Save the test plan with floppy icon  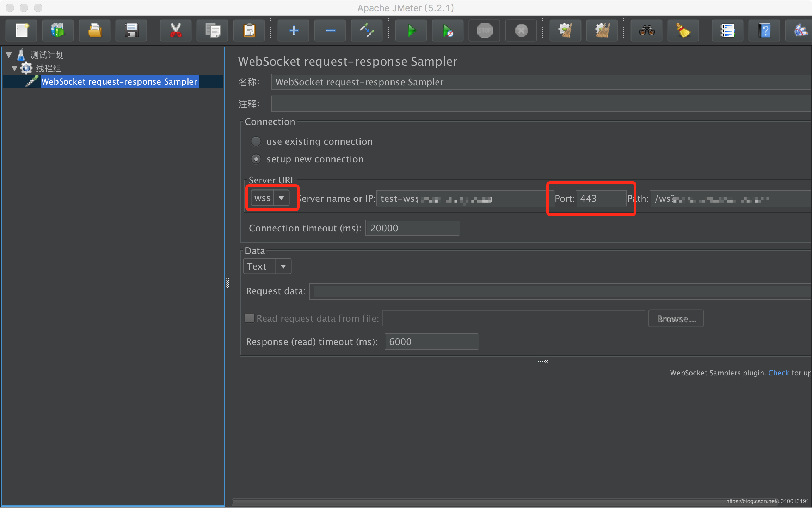131,30
